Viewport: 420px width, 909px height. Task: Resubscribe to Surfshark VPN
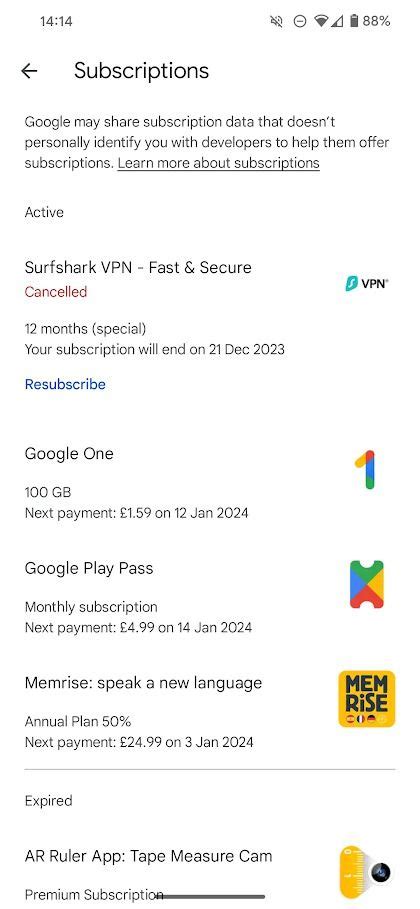[x=65, y=384]
